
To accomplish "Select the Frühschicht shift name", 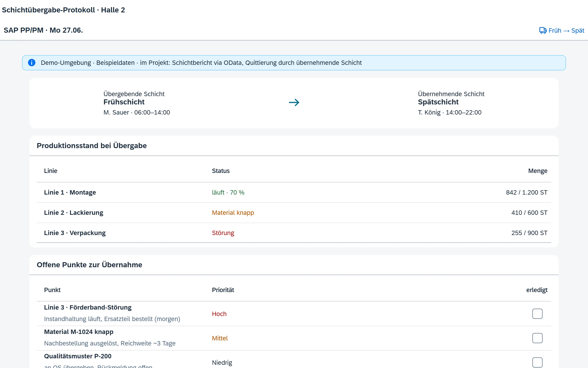I will point(124,102).
